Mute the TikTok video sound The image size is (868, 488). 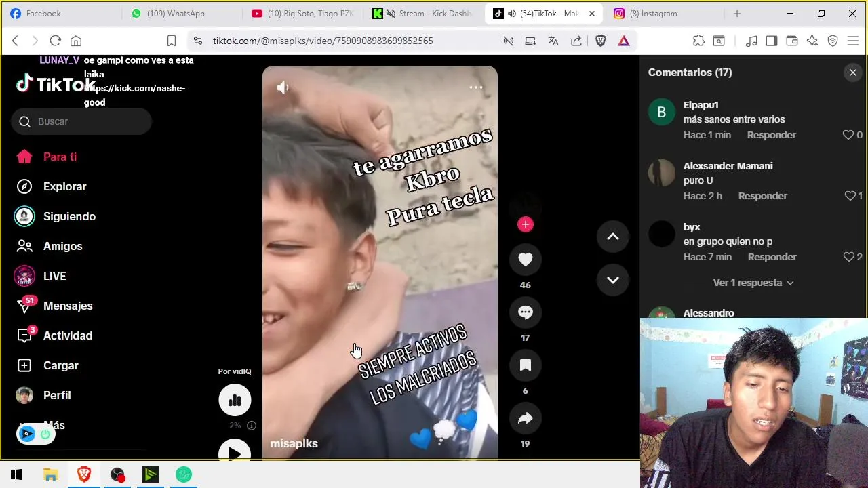click(283, 87)
